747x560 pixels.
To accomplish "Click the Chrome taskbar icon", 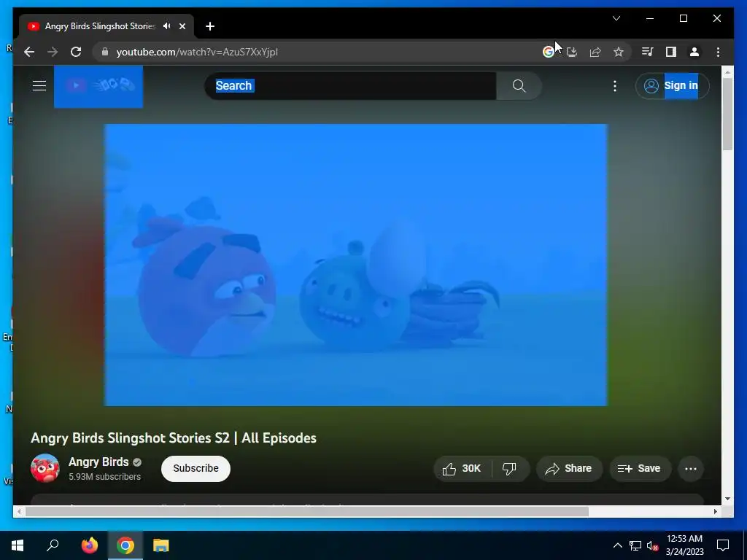I will click(x=125, y=545).
